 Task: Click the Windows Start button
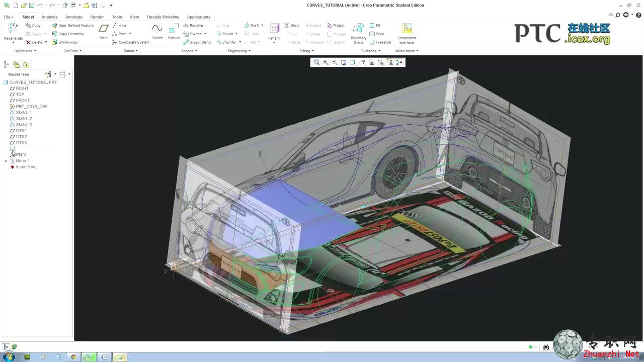[x=9, y=357]
